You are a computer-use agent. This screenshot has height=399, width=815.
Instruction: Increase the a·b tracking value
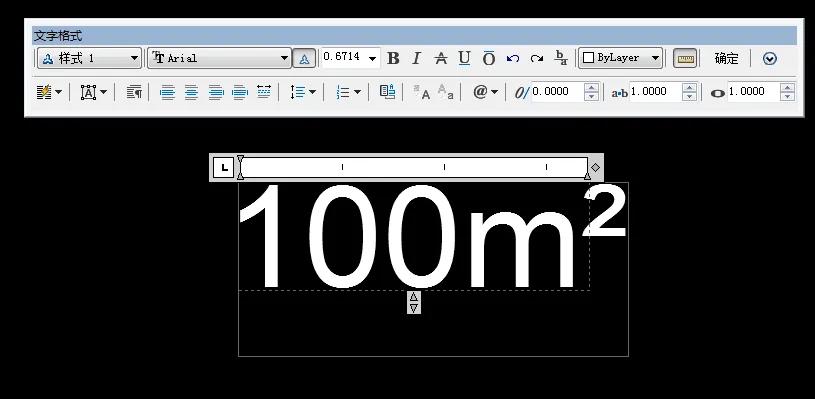[689, 87]
